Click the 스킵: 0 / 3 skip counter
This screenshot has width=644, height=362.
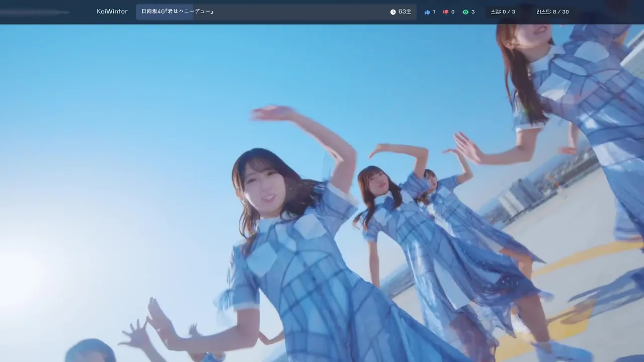point(503,12)
